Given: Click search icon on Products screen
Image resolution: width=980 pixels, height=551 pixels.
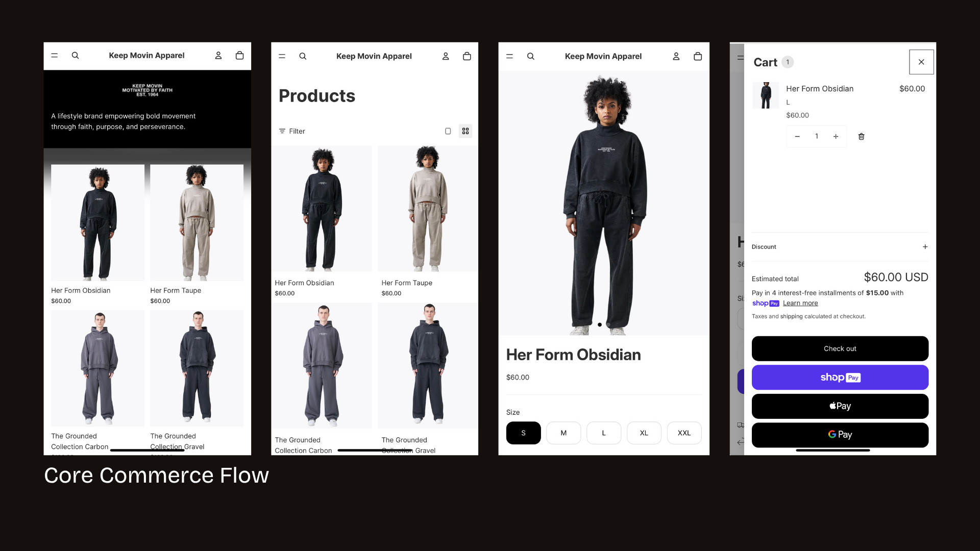Looking at the screenshot, I should 303,56.
